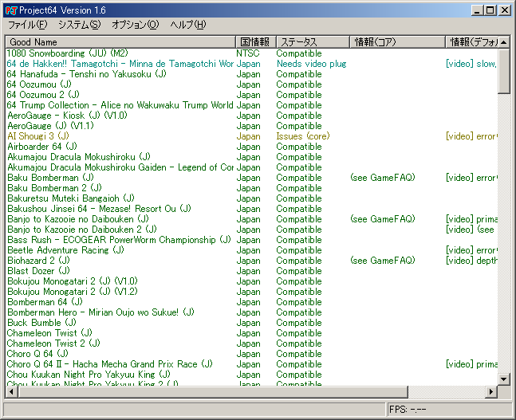Open the ヘルプ(H) menu
The image size is (516, 420).
(x=187, y=26)
